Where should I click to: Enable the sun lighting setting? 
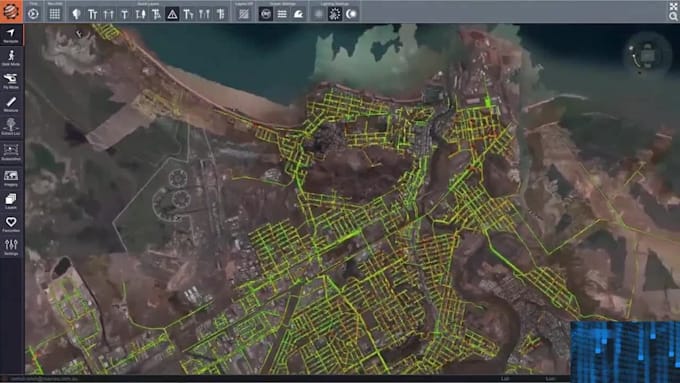click(x=335, y=14)
